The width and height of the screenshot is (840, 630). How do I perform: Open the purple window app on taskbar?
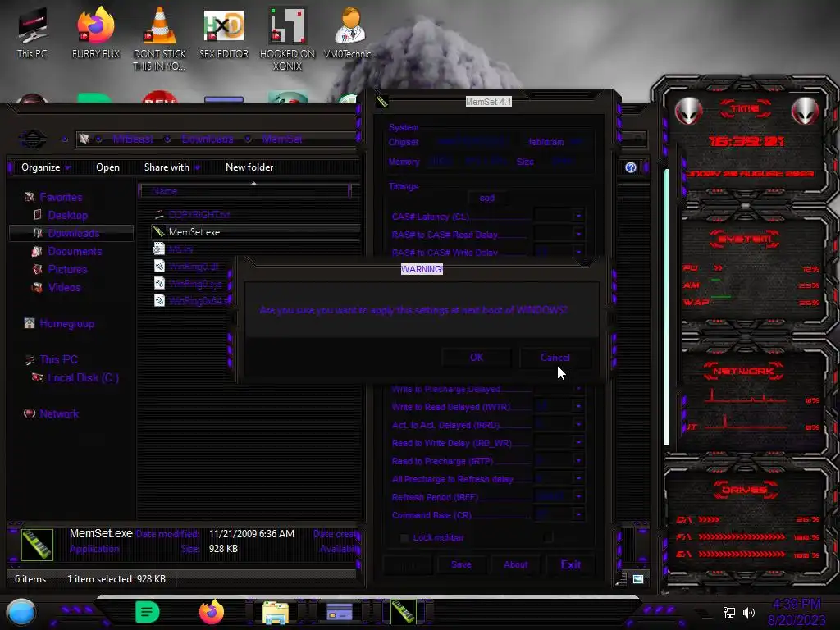pos(340,612)
